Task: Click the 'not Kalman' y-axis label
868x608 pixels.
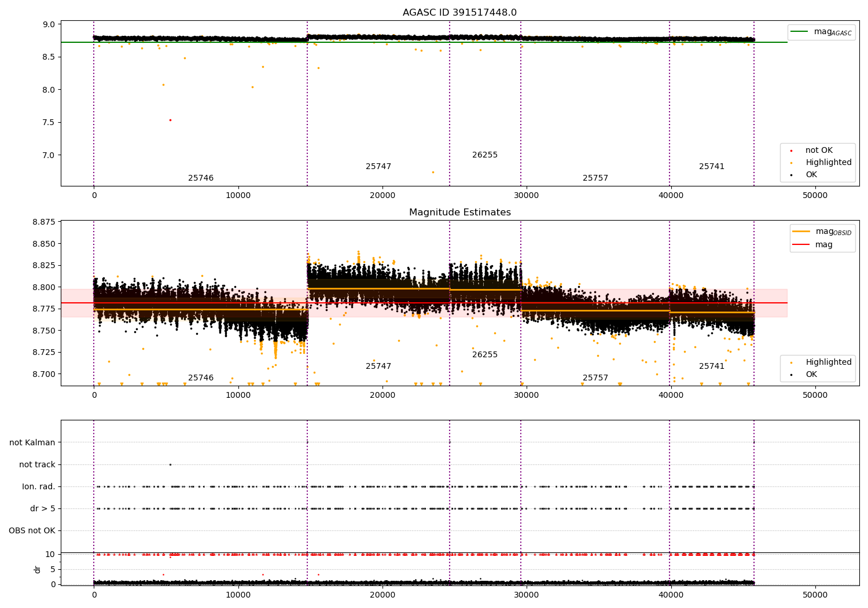Action: [x=32, y=443]
